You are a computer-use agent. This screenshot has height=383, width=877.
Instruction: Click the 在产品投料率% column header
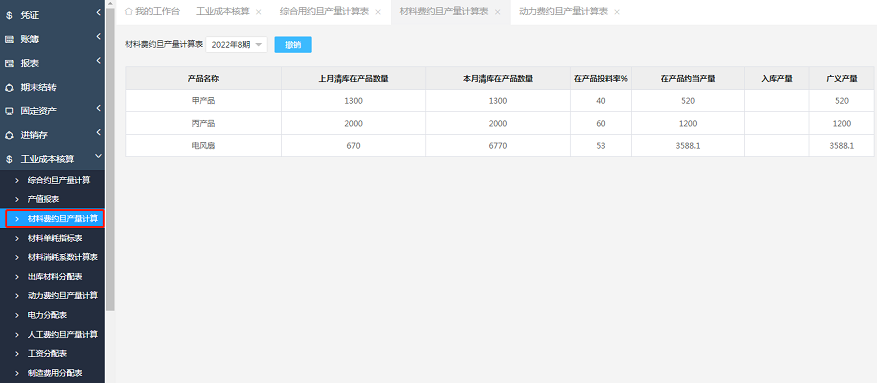(x=601, y=79)
